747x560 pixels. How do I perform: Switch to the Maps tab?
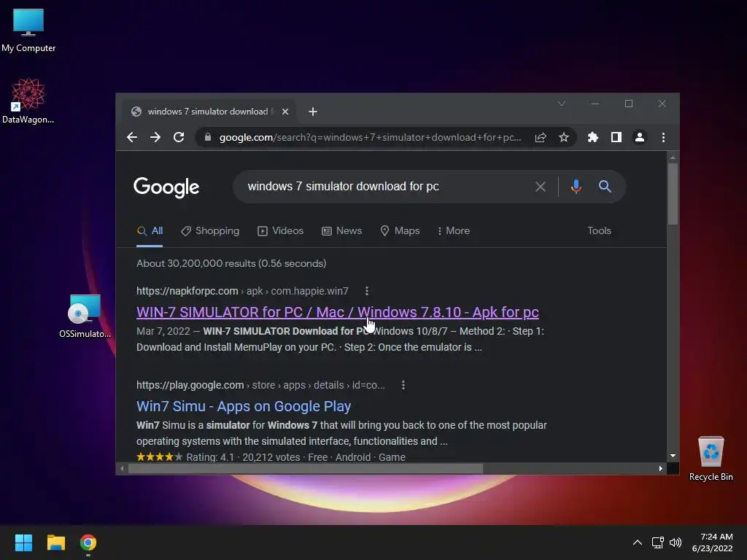pyautogui.click(x=400, y=231)
